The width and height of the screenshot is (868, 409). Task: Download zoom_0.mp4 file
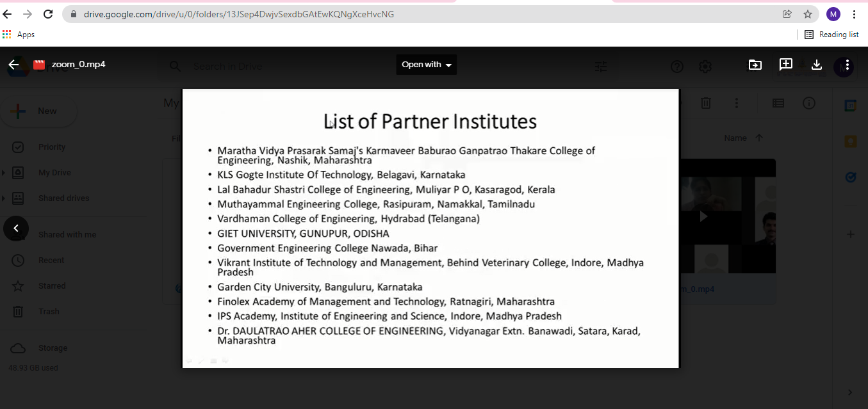click(x=817, y=65)
